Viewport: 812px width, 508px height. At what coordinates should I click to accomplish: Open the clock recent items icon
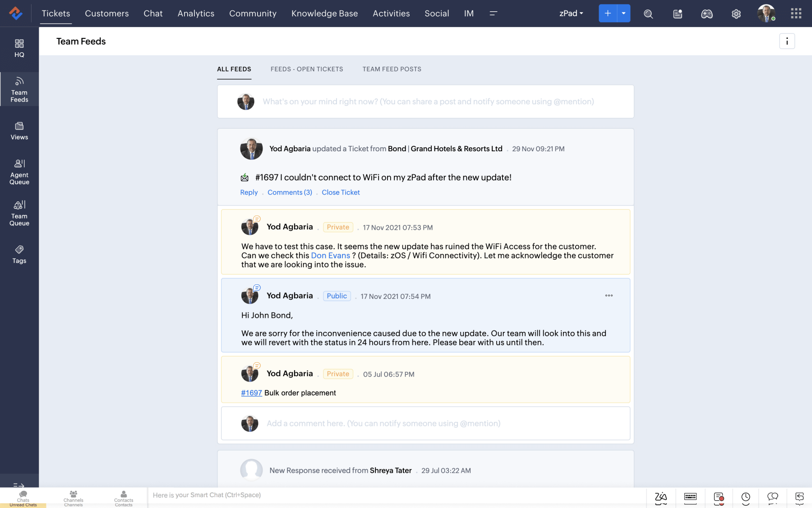pyautogui.click(x=746, y=498)
